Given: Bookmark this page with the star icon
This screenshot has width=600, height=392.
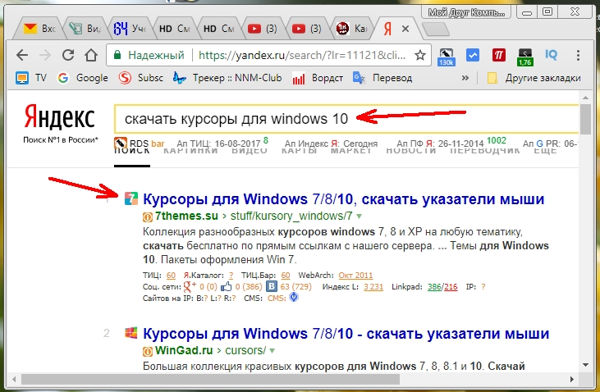Looking at the screenshot, I should click(420, 56).
